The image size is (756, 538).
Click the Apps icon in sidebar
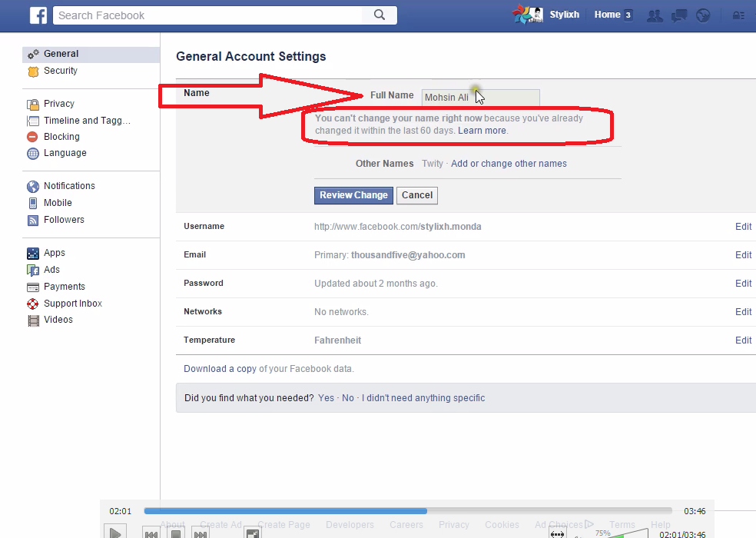33,254
